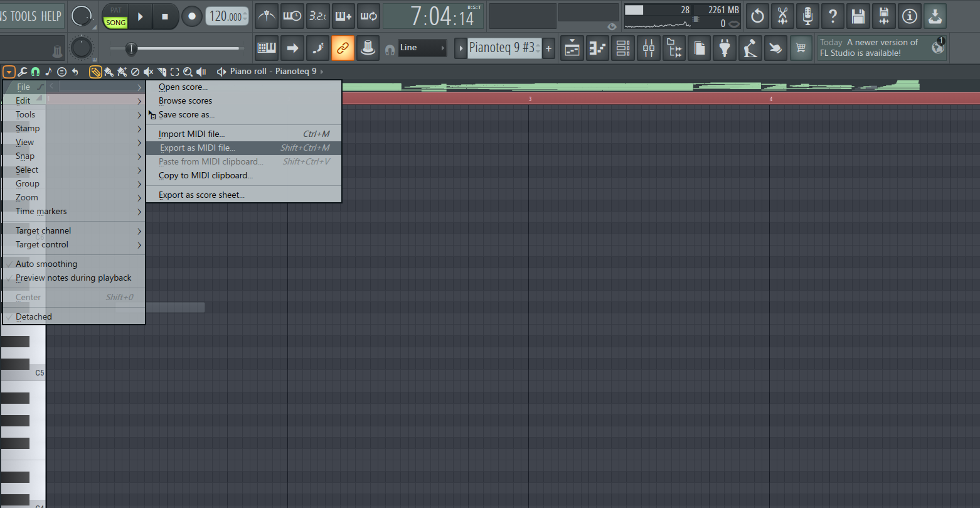Image resolution: width=980 pixels, height=508 pixels.
Task: Toggle multilink to controllers knob icon
Action: 368,48
